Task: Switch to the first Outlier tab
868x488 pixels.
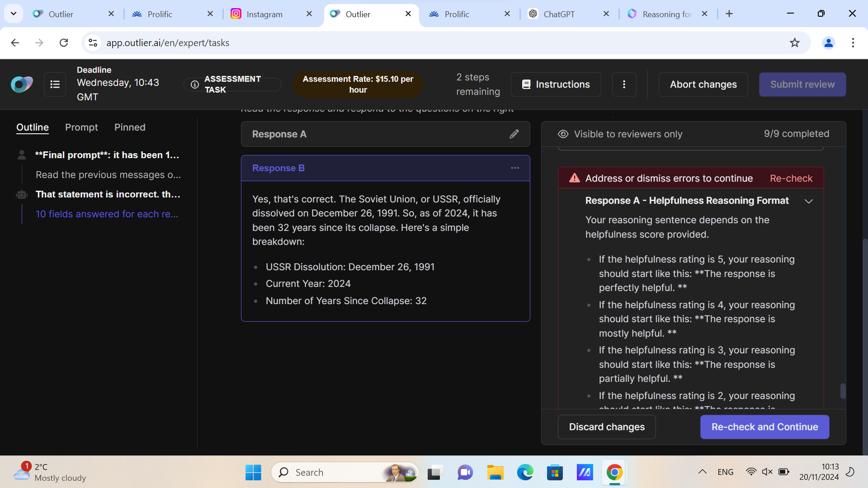Action: coord(72,14)
